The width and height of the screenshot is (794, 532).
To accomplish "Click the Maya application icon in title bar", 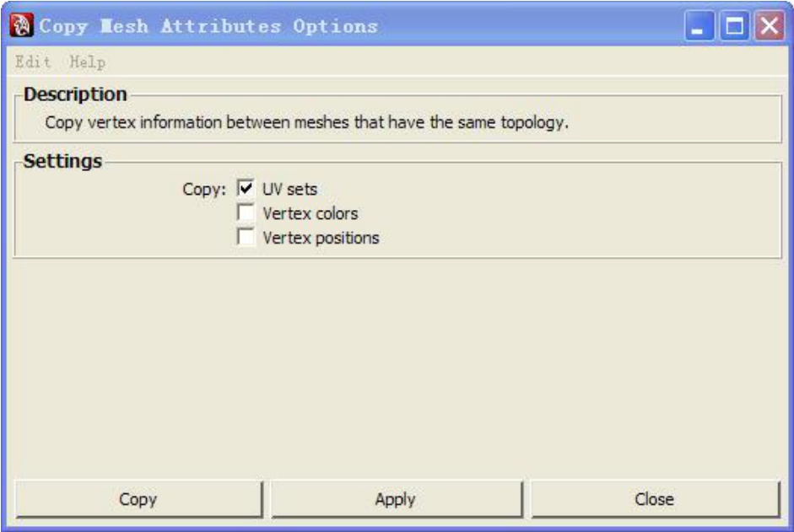I will coord(22,25).
